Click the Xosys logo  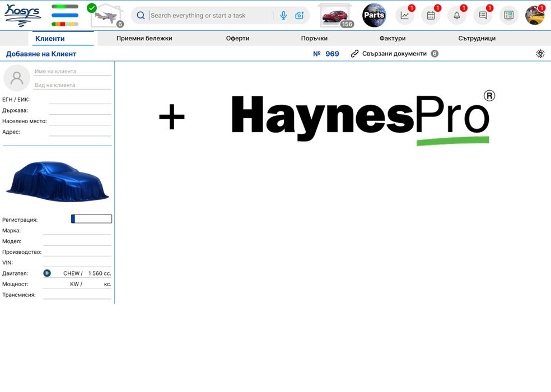click(x=22, y=16)
